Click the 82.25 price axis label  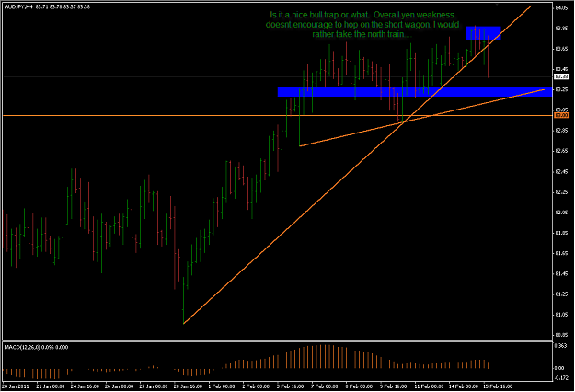coord(562,191)
